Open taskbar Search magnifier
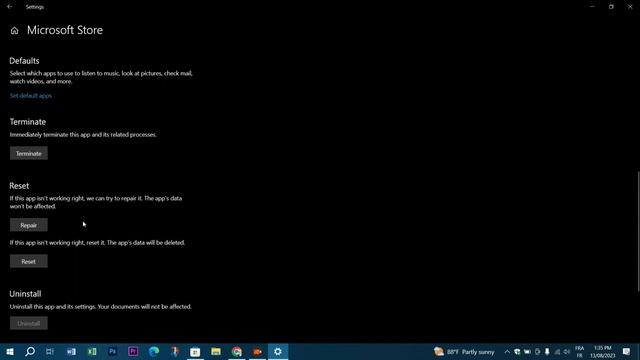 30,351
